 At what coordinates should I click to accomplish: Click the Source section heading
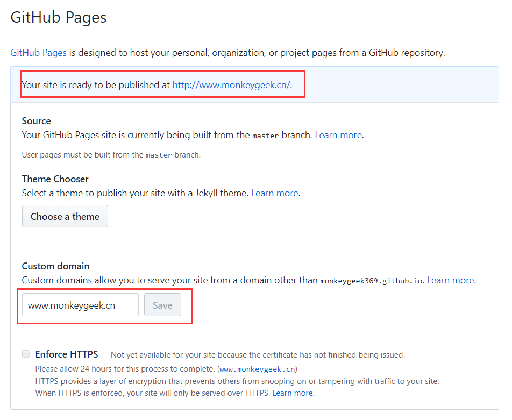[x=36, y=121]
